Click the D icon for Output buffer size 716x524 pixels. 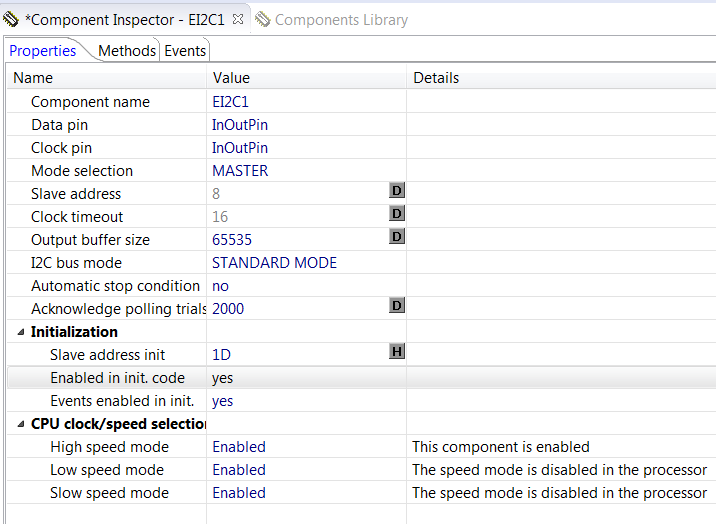tap(396, 236)
